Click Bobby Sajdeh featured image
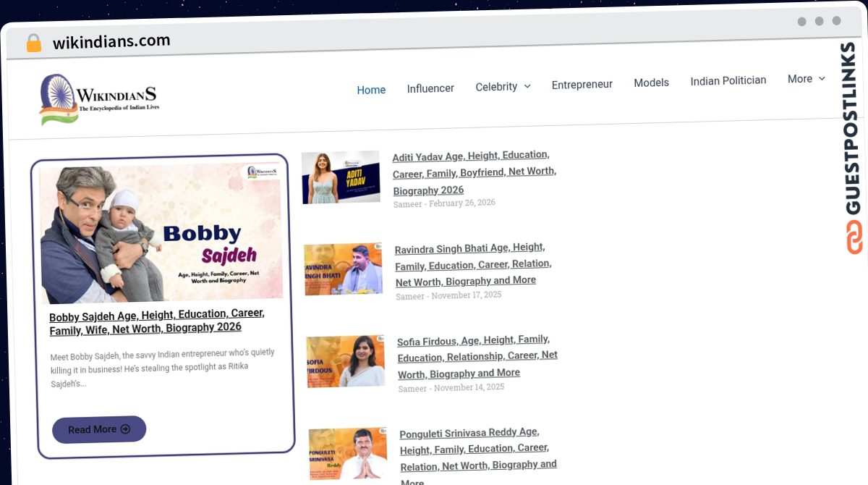 [161, 232]
